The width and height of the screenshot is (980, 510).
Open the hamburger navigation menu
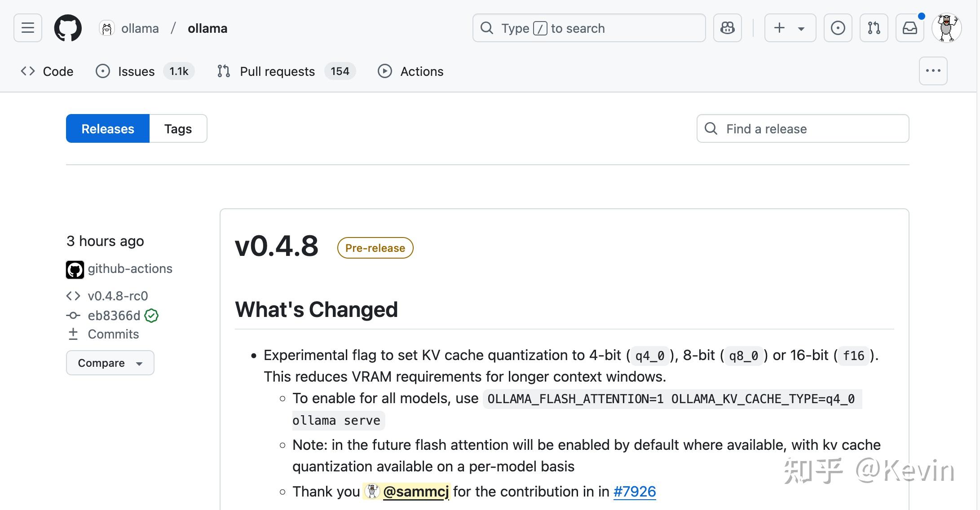(x=28, y=28)
